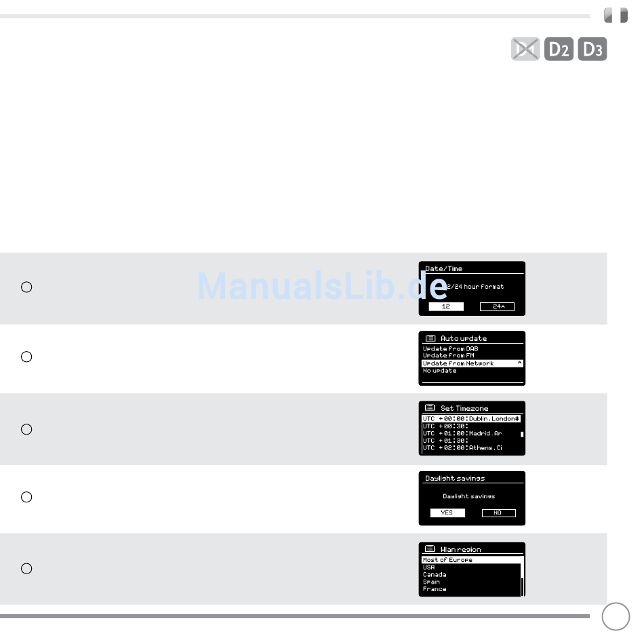This screenshot has width=644, height=644.
Task: Select the 12 hour format option
Action: pos(446,306)
